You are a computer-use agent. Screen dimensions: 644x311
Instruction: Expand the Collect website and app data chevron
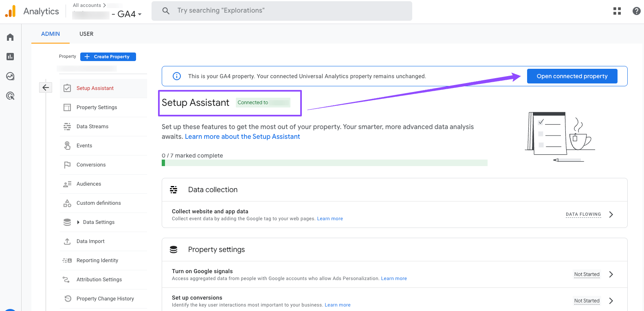coord(611,215)
